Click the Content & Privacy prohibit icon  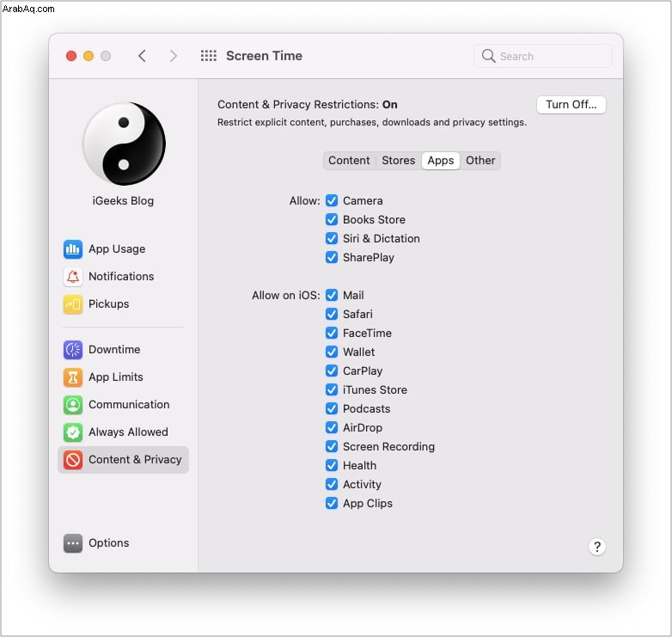(x=73, y=460)
